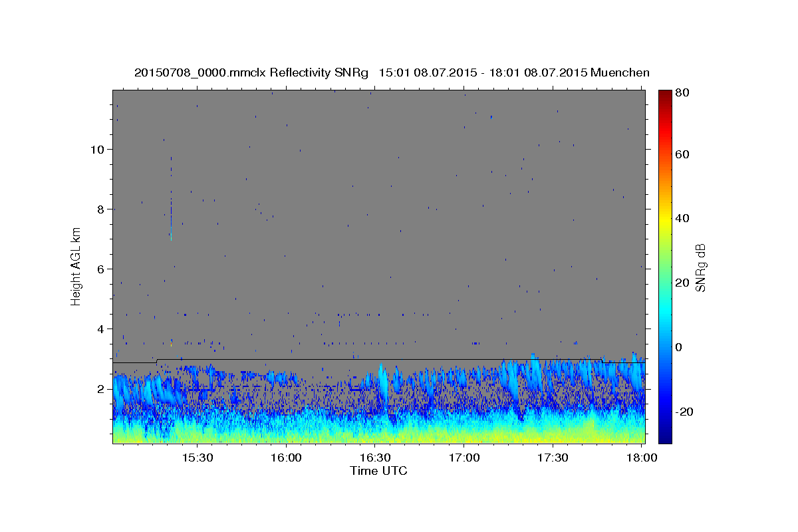This screenshot has width=798, height=532.
Task: Click the height tick label 4
Action: 101,329
